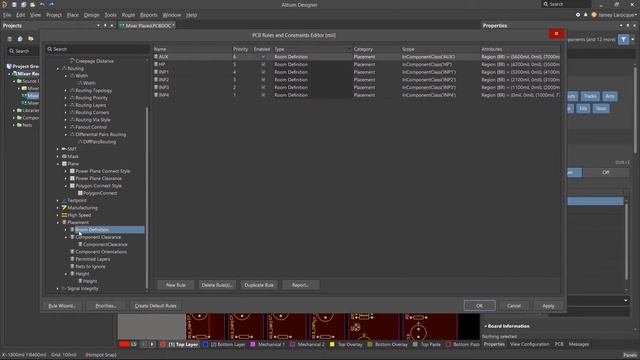Click the Creepage Distance rule icon
Image resolution: width=640 pixels, height=360 pixels.
pos(72,61)
